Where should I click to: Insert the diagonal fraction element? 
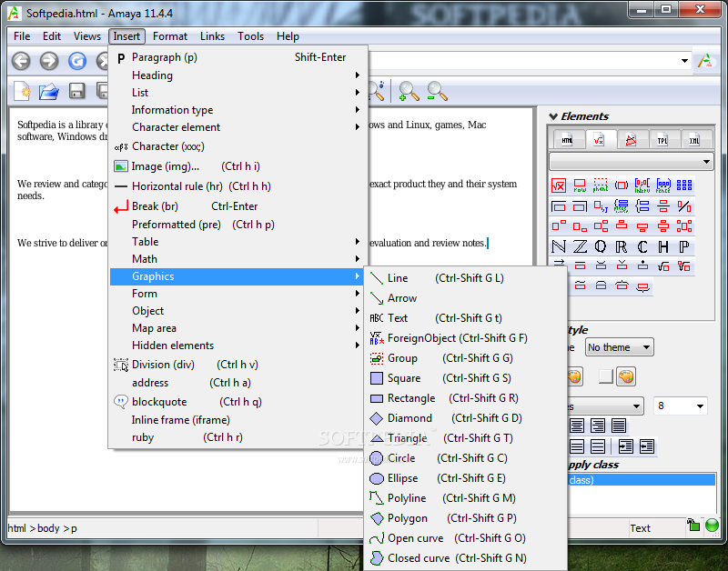click(684, 206)
